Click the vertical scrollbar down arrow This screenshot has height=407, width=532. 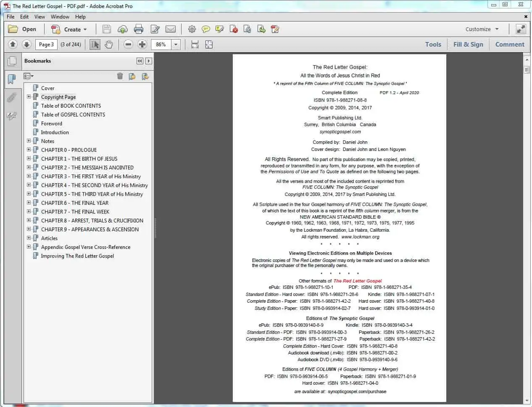[527, 401]
